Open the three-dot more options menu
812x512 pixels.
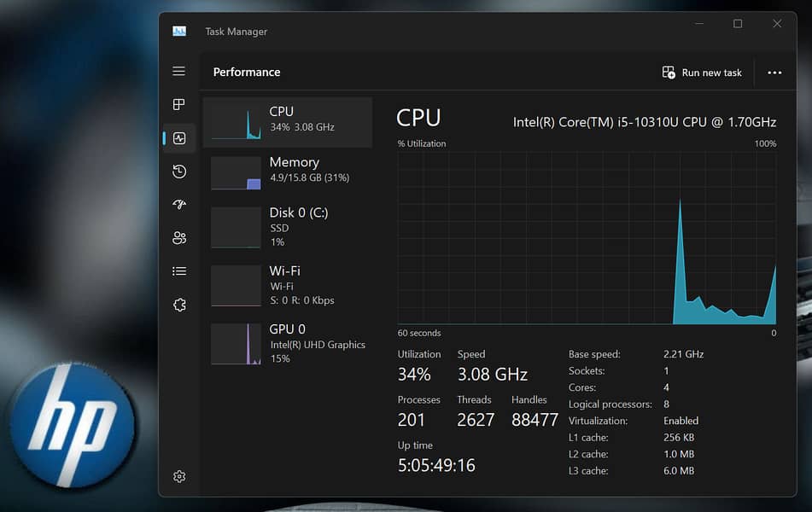[774, 73]
